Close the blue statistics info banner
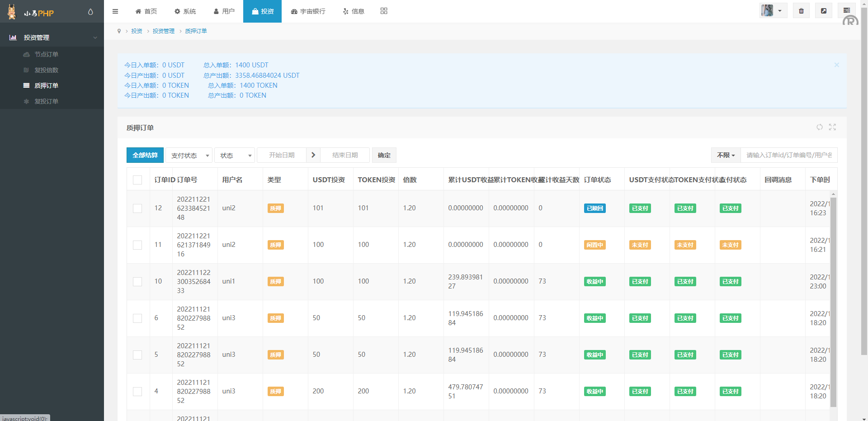 (x=836, y=65)
